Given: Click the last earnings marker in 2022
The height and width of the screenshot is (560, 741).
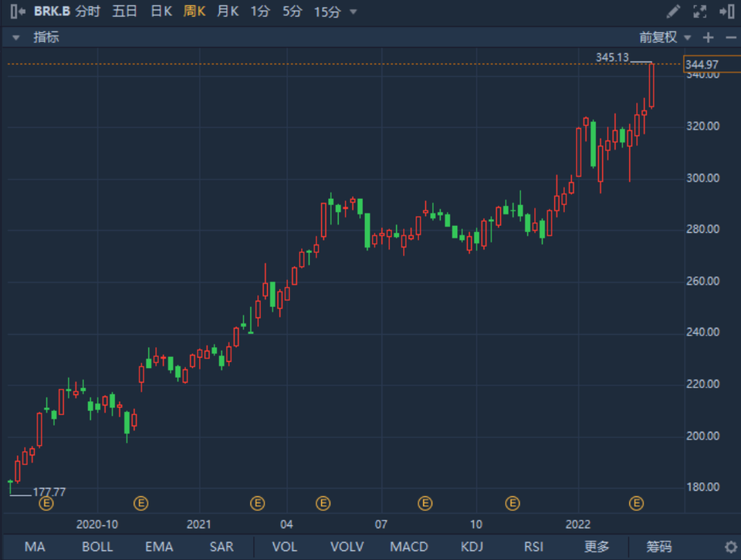Looking at the screenshot, I should 636,504.
